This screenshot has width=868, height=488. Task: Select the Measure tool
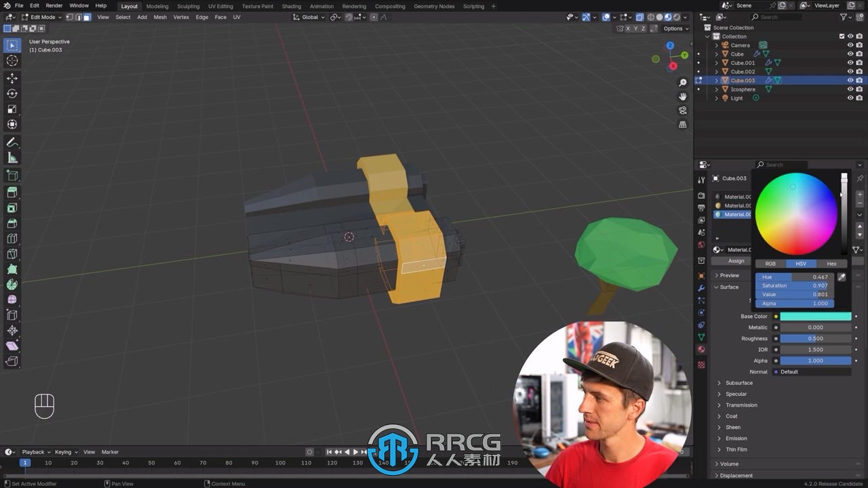pos(12,158)
